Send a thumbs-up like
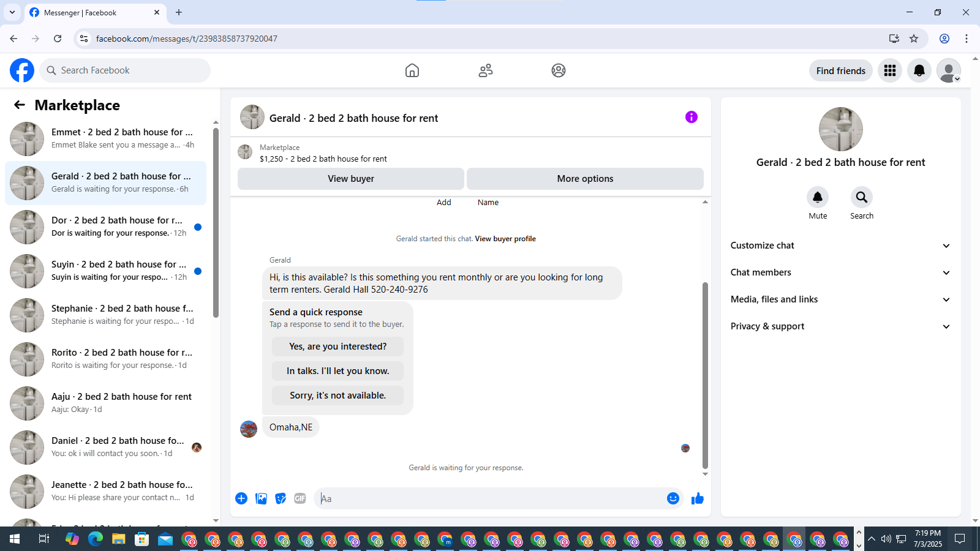Screen dimensions: 980x551 (698, 498)
